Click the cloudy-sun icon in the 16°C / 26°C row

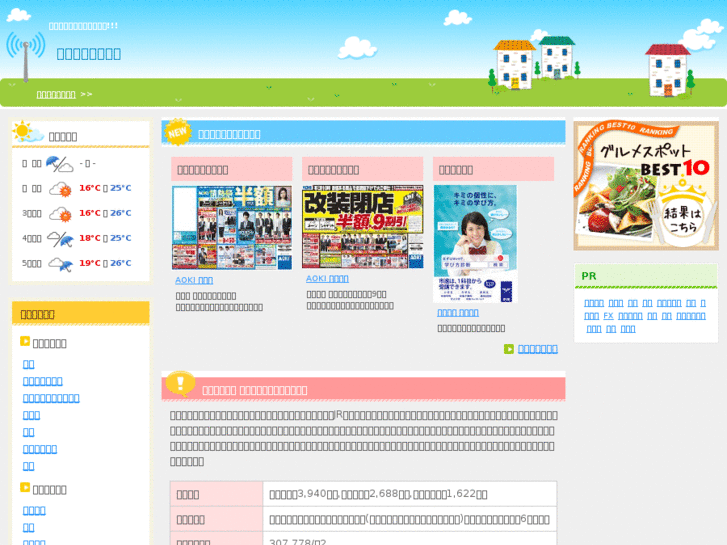[x=60, y=214]
